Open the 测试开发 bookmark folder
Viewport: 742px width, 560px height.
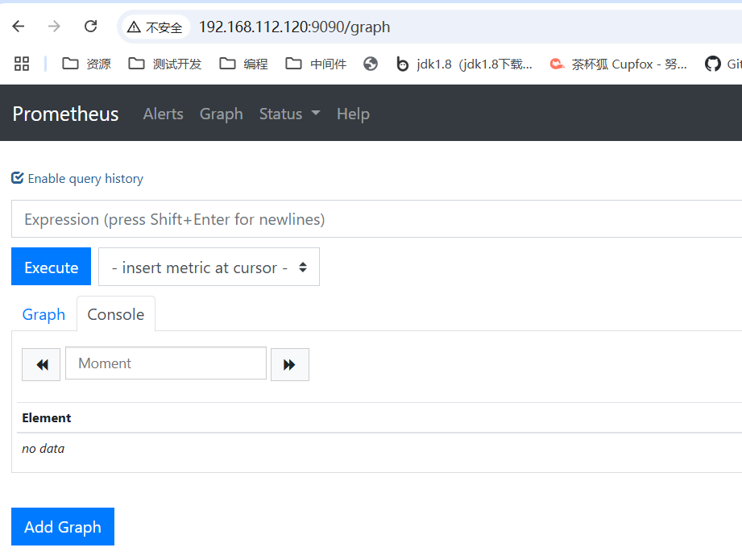(164, 64)
